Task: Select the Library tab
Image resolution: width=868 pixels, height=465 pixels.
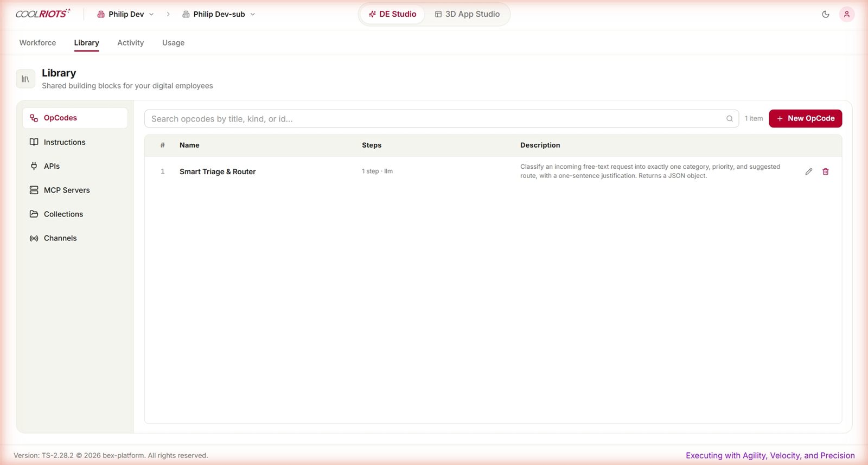Action: [86, 43]
